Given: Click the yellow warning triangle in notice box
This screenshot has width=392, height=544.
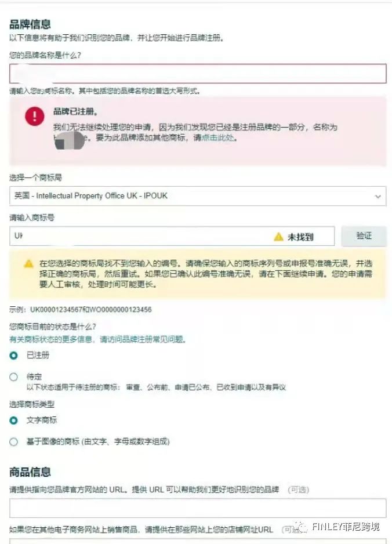Looking at the screenshot, I should coord(29,264).
